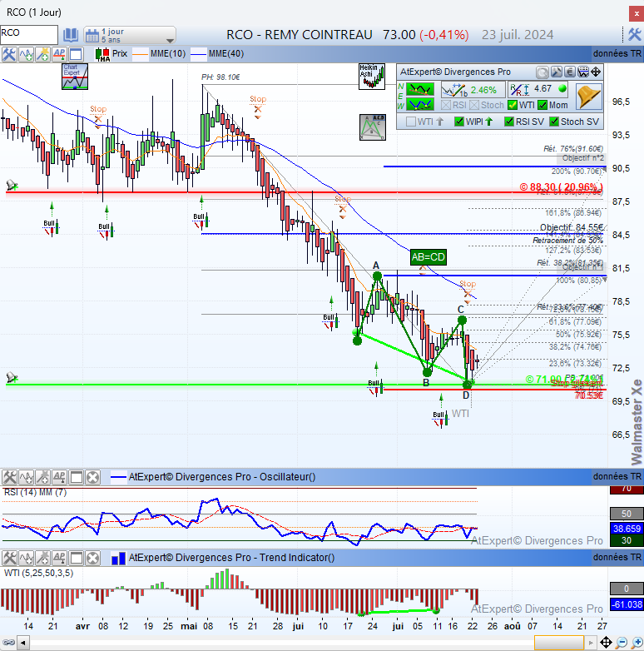Click the Prix legend label

click(x=120, y=53)
